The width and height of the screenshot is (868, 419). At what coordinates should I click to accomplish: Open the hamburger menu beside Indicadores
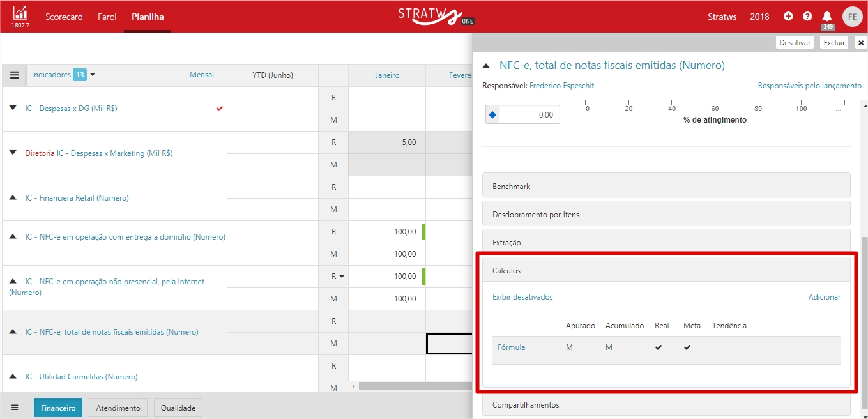15,75
